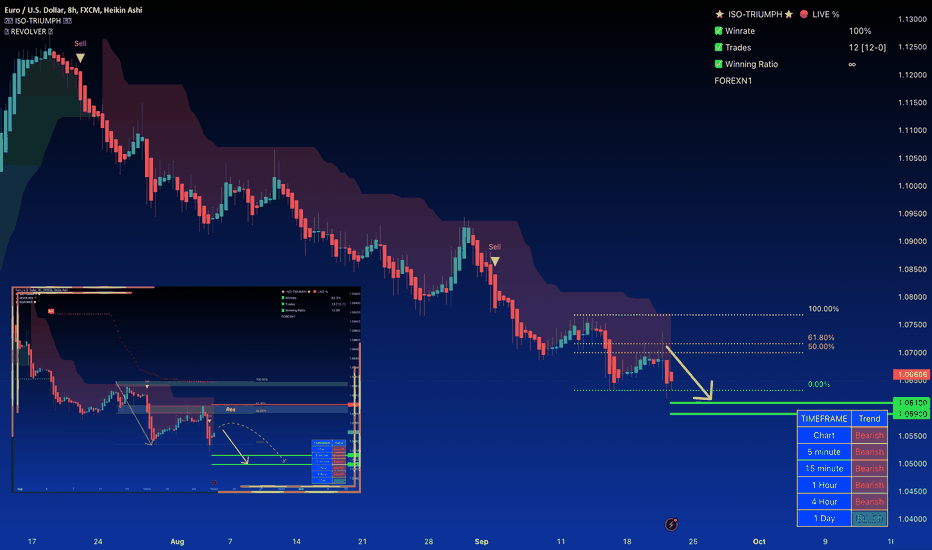The image size is (932, 550).
Task: Open the inset mini chart thumbnail
Action: click(186, 389)
